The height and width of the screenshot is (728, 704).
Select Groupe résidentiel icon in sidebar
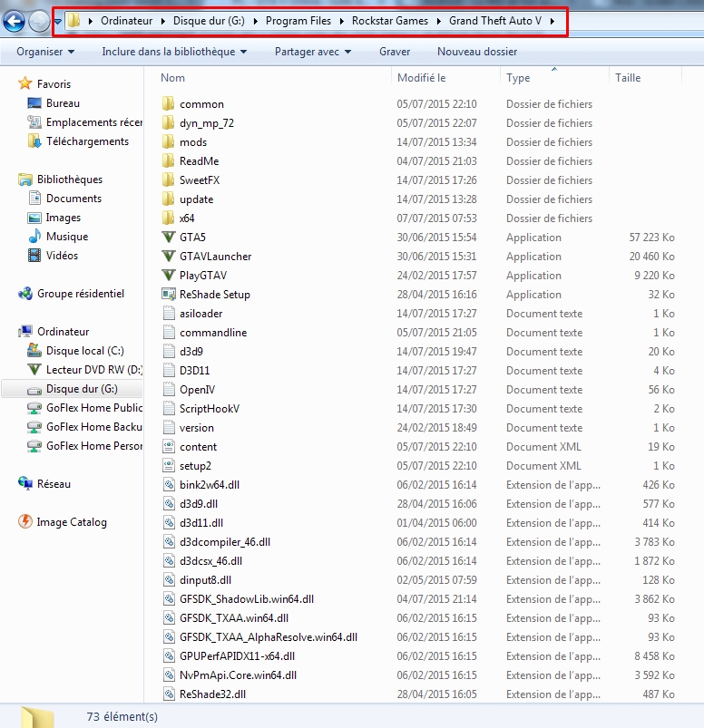point(25,294)
